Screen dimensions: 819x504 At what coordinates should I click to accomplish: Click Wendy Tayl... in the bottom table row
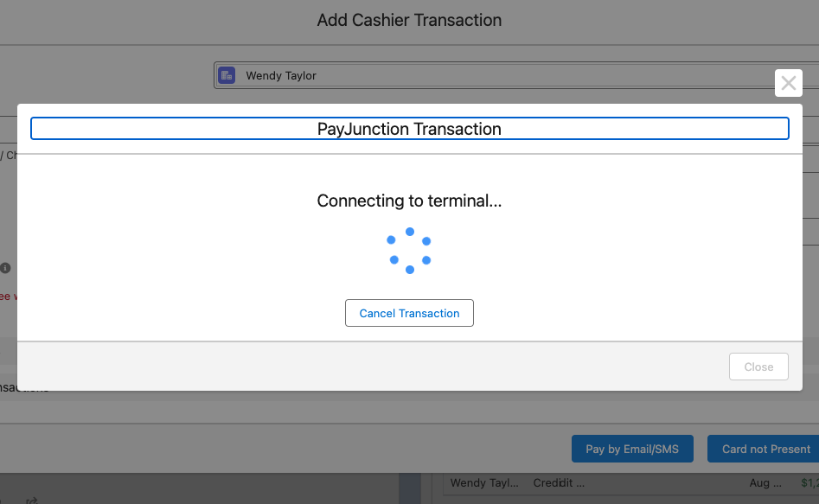click(484, 482)
